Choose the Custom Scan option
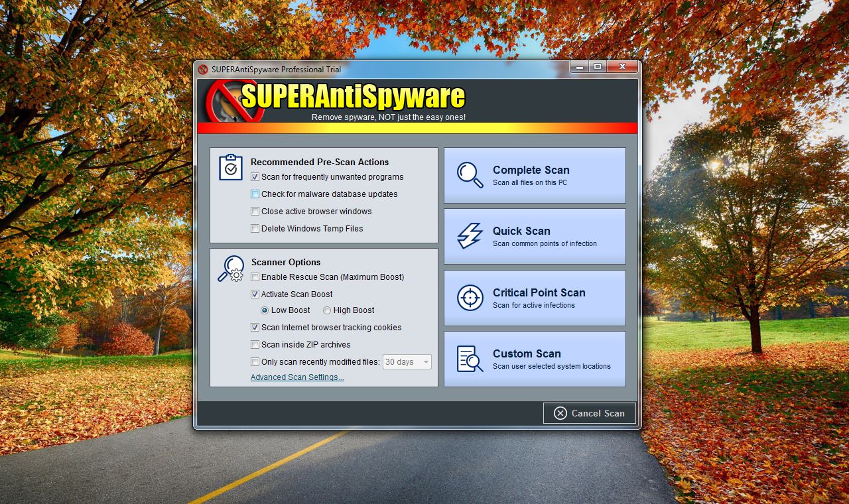Image resolution: width=849 pixels, height=504 pixels. pyautogui.click(x=535, y=359)
